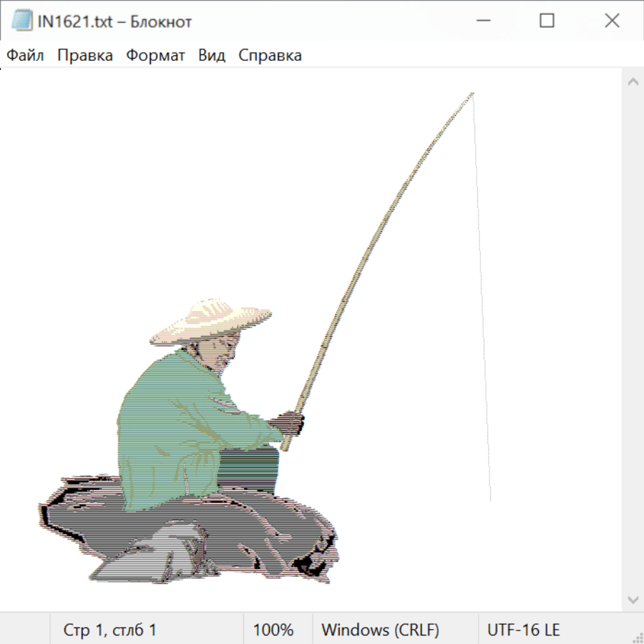Open the Правка menu
The width and height of the screenshot is (644, 644).
pyautogui.click(x=85, y=56)
